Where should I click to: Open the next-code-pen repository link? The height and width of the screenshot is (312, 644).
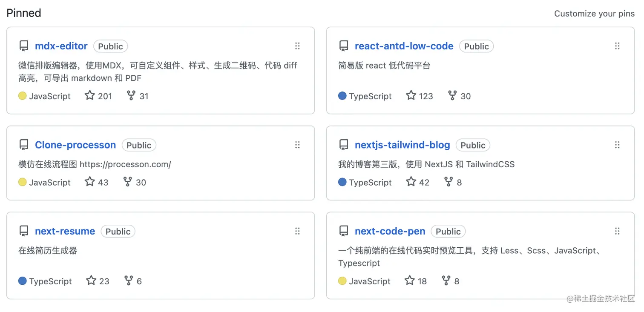pyautogui.click(x=390, y=231)
